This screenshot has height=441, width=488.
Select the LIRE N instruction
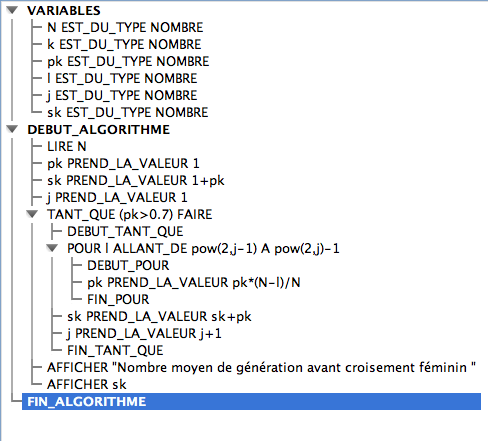pos(67,146)
